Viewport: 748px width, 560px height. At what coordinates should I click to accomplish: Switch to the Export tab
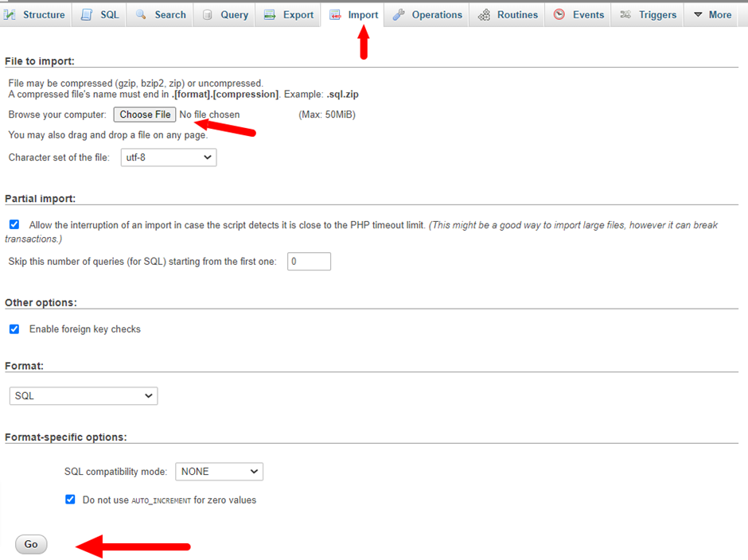pyautogui.click(x=288, y=15)
